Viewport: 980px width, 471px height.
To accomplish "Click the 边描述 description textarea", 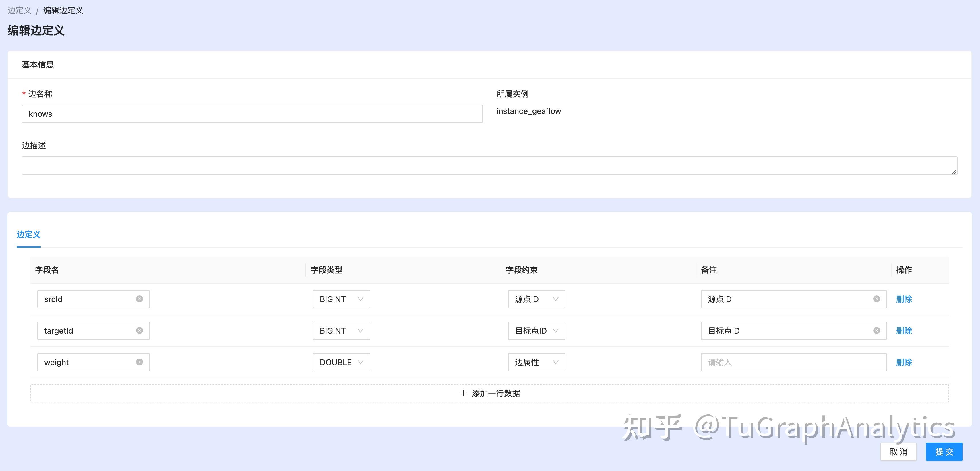I will [489, 166].
